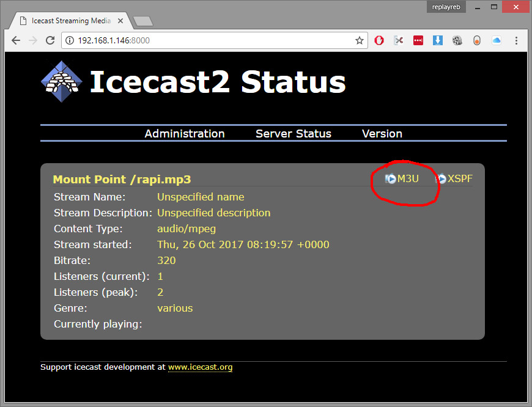532x407 pixels.
Task: Click the Icecast igloo logo
Action: [61, 81]
